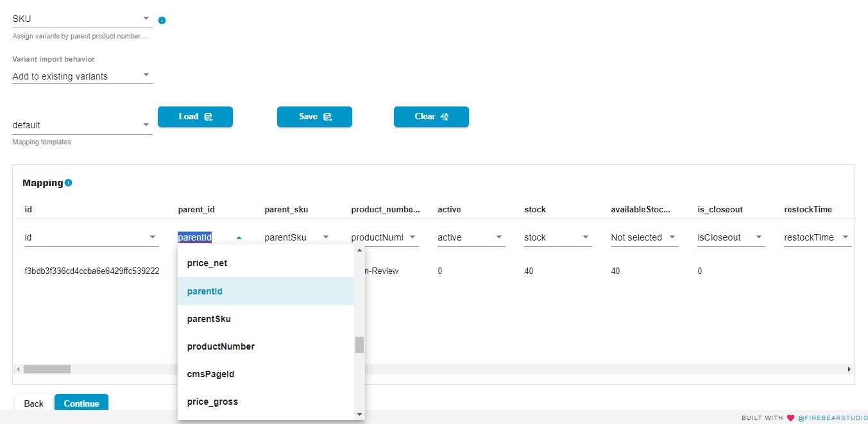Select cmsPageId from the dropdown list

click(210, 374)
